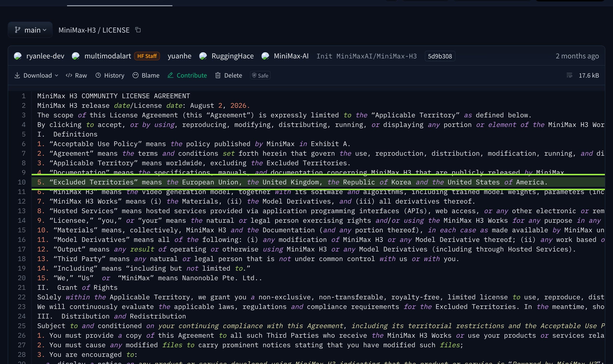Open RuggingHace contributor profile

click(x=233, y=56)
